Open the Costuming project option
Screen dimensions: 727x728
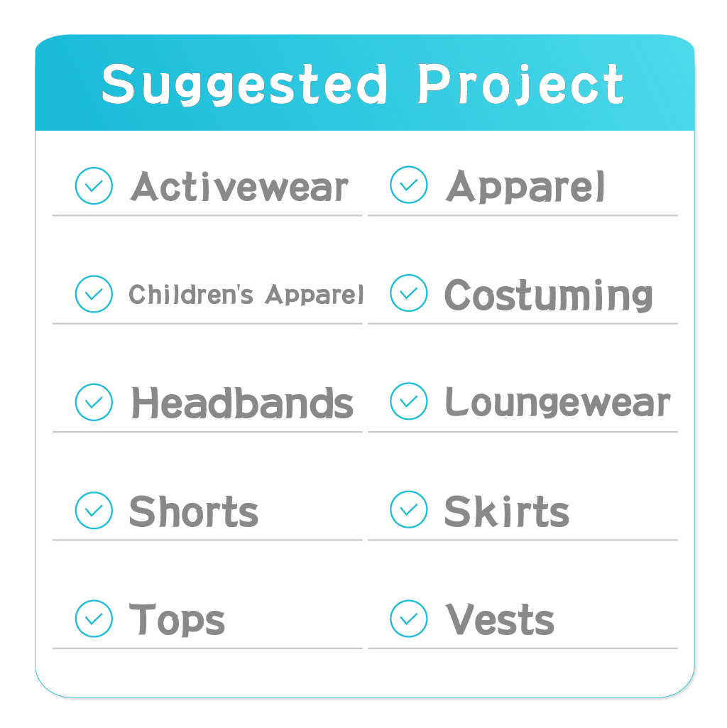[x=548, y=295]
